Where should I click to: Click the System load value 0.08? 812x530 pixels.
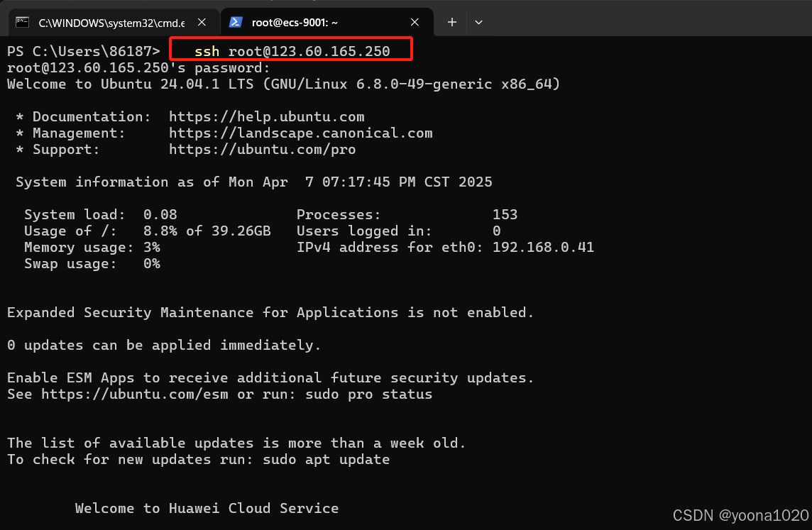[x=160, y=215]
